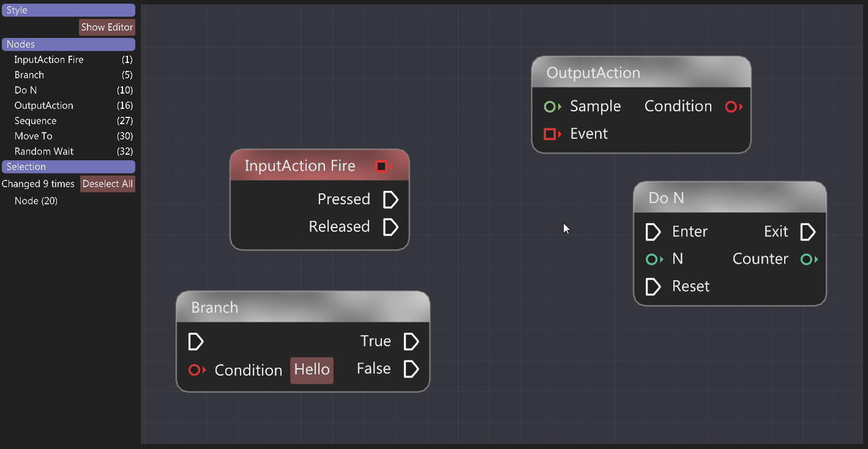
Task: Click the Pressed output pin on InputAction Fire
Action: (x=391, y=199)
